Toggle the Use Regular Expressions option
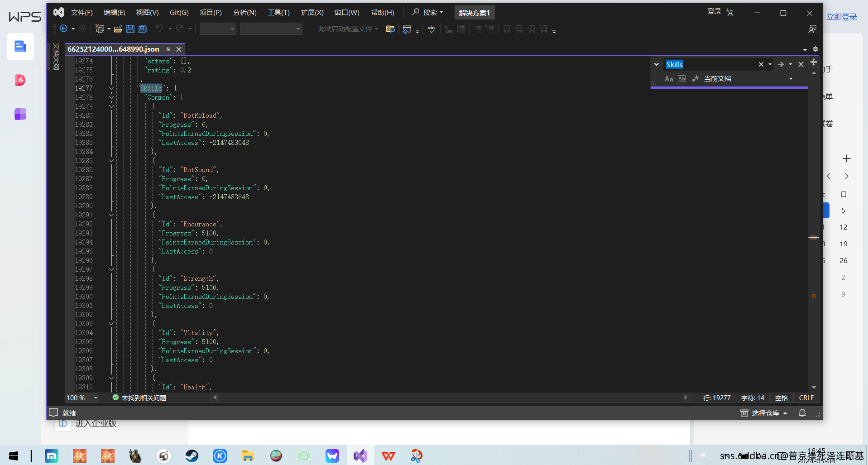Screen dimensions: 868x465 695,79
